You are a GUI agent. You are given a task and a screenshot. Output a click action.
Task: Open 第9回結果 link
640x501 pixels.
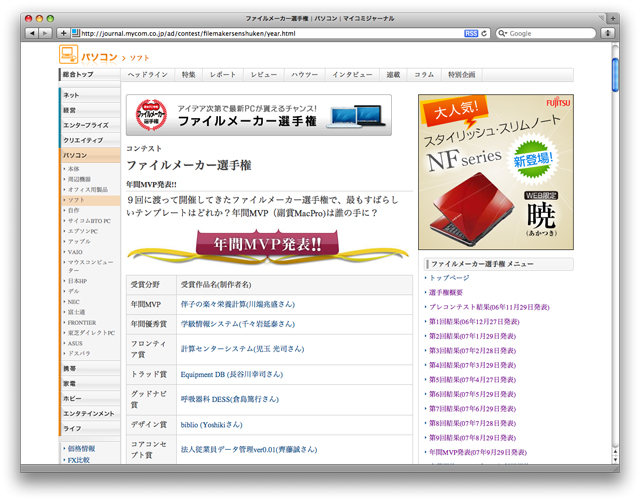click(472, 438)
